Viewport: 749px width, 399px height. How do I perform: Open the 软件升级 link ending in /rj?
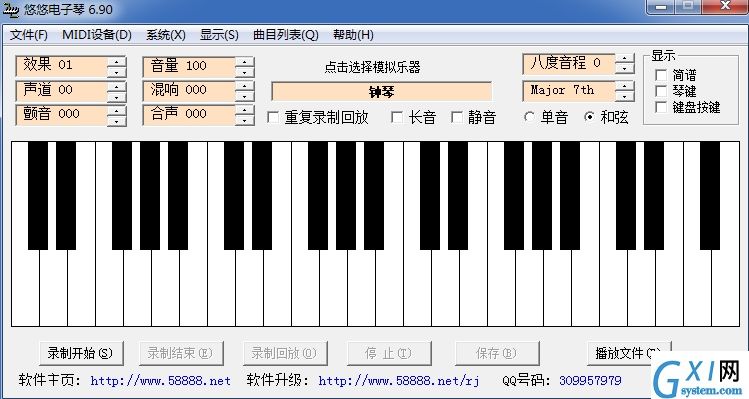click(399, 381)
